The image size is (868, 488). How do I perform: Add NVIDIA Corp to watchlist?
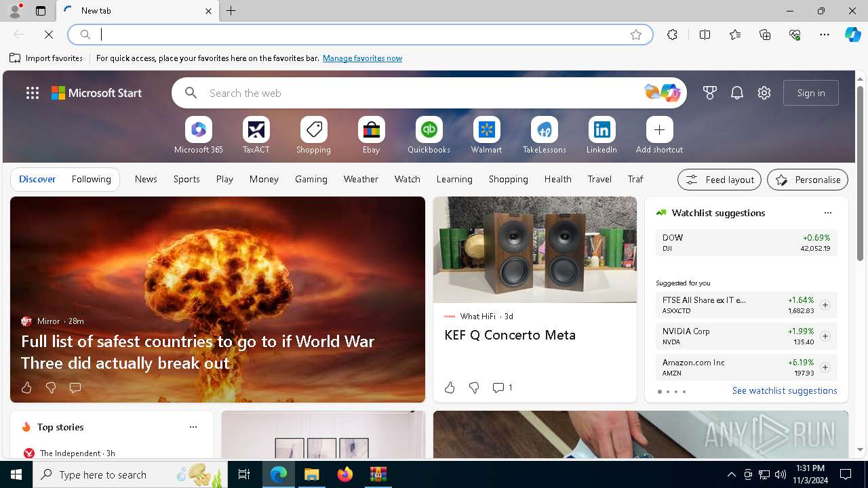tap(825, 336)
